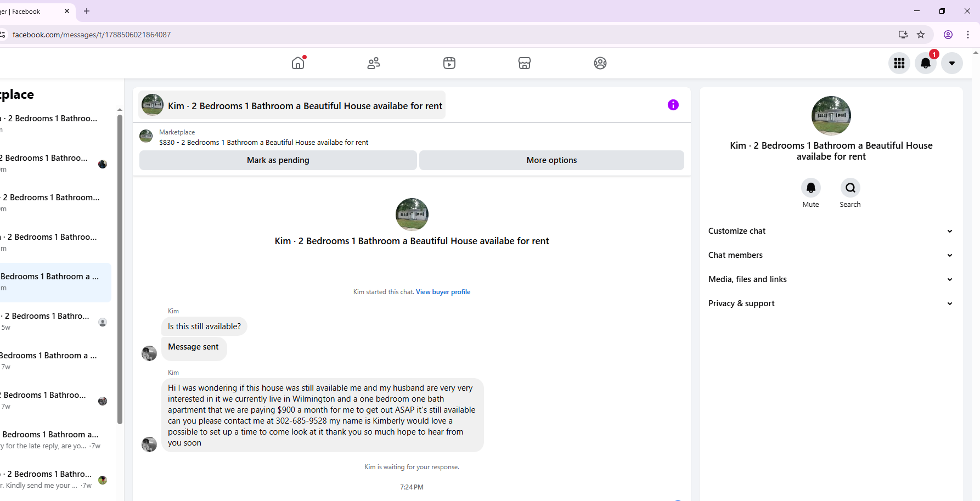Expand the Chat members section
980x501 pixels.
(831, 255)
